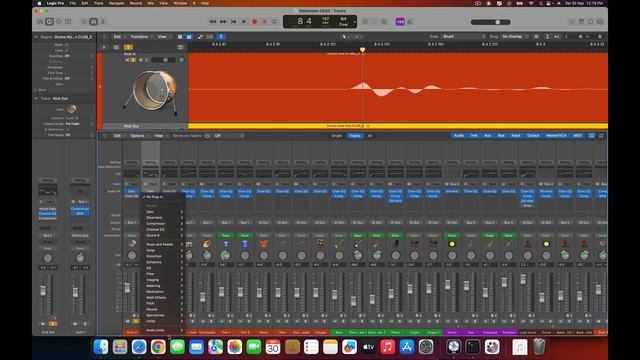Screen dimensions: 640x360
Task: Open Calendar app in Dock
Action: tap(273, 347)
